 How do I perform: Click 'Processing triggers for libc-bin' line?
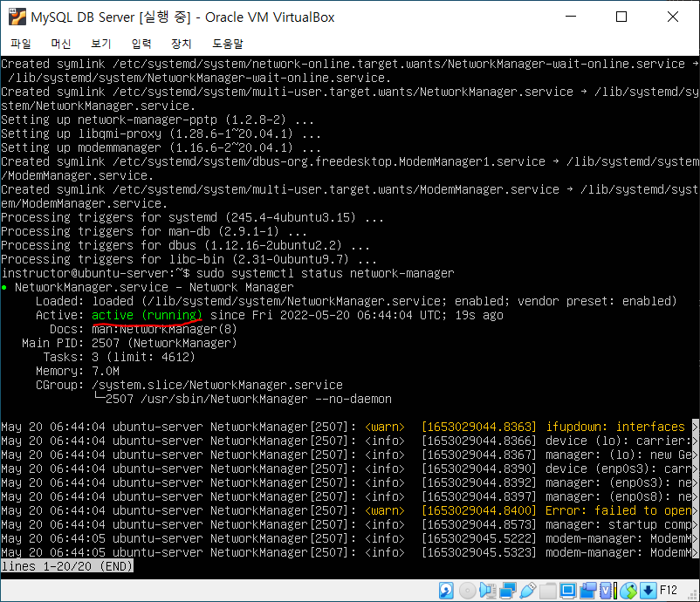[189, 259]
